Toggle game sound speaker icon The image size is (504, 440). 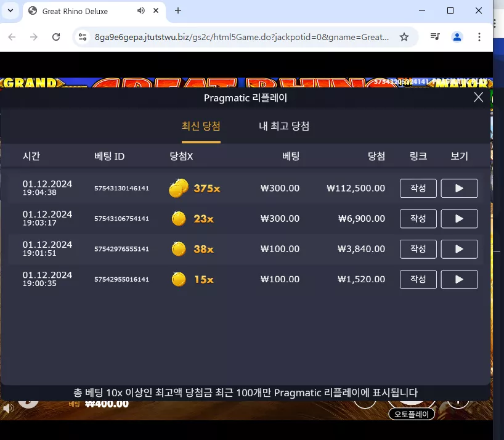[9, 408]
